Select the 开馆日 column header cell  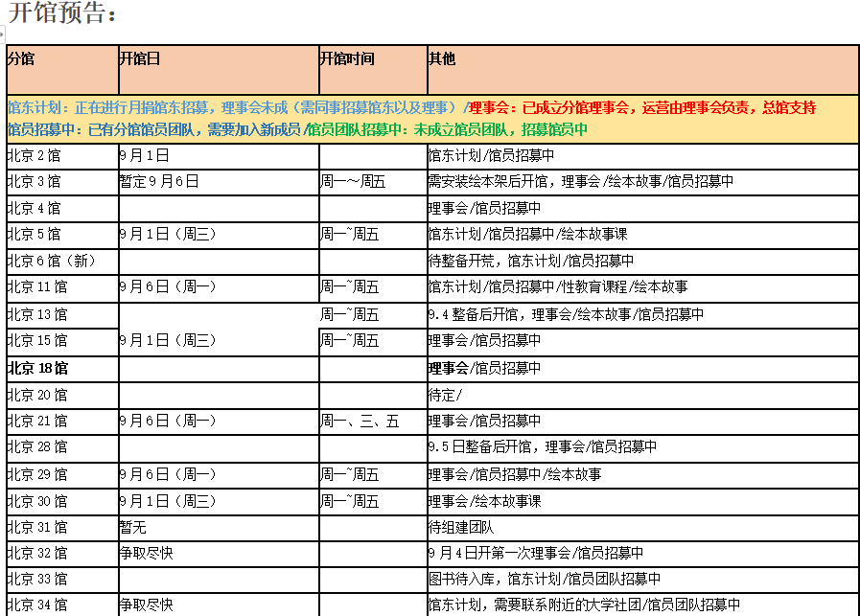(218, 68)
